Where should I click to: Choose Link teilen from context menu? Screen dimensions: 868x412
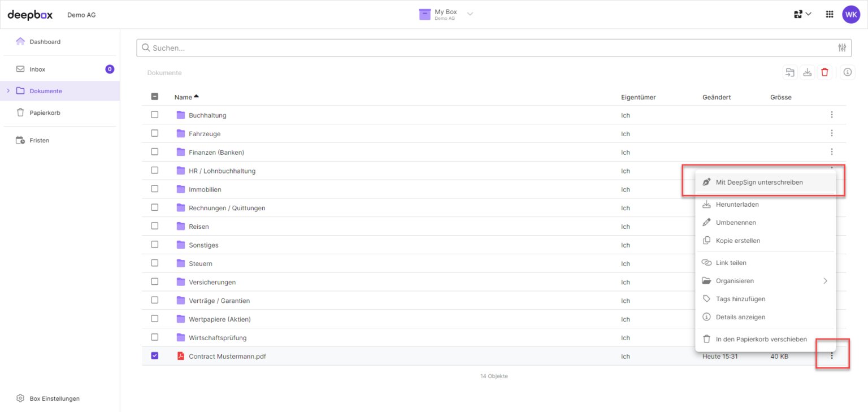[x=731, y=263]
